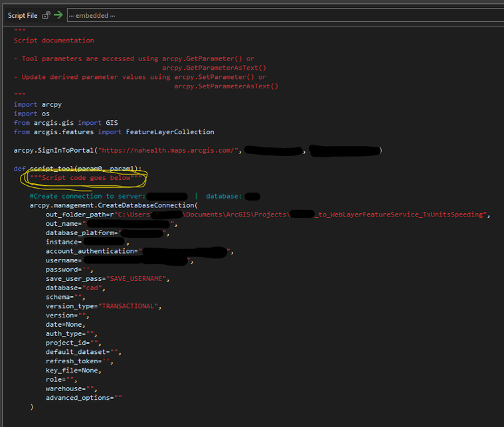Click the embedded script file path field

coord(286,15)
